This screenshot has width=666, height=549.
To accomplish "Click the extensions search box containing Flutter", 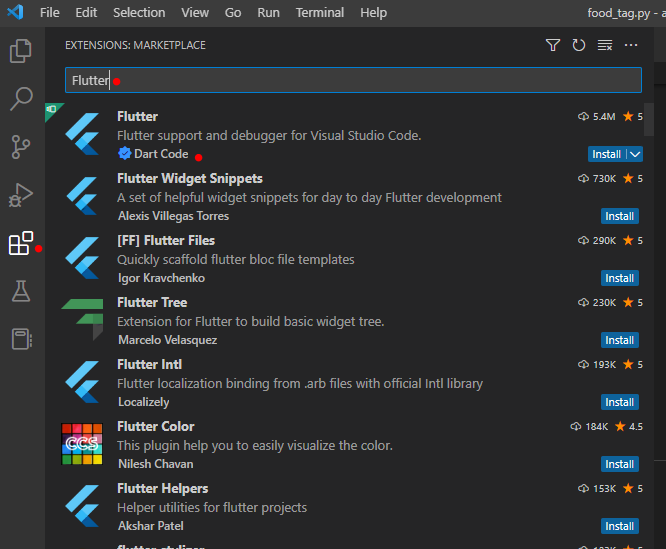I will pos(353,80).
